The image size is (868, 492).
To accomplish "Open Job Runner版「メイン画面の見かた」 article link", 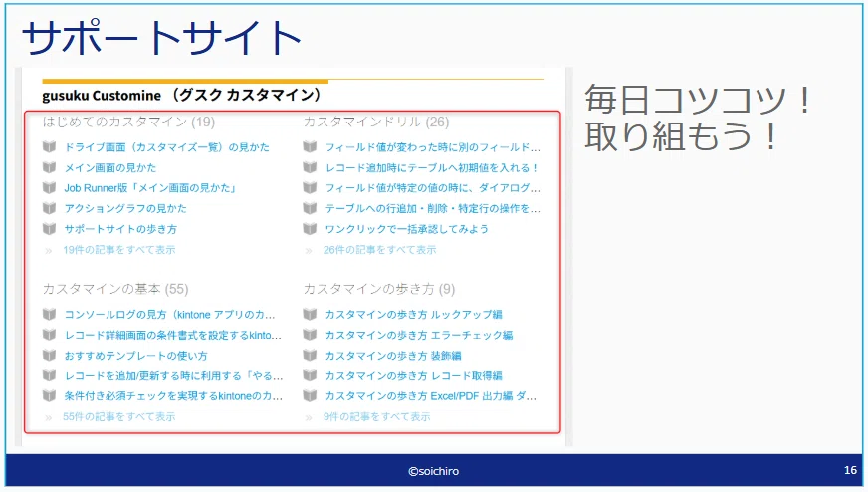I will (150, 188).
